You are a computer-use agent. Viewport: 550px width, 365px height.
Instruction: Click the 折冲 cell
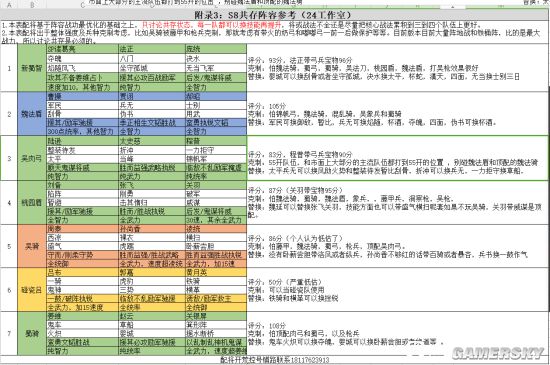coord(152,150)
